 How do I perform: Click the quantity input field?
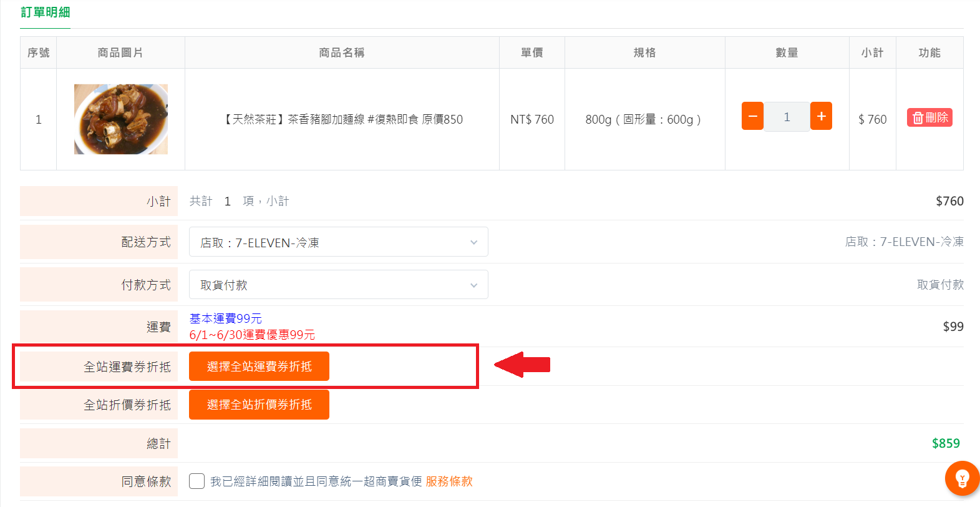[787, 117]
